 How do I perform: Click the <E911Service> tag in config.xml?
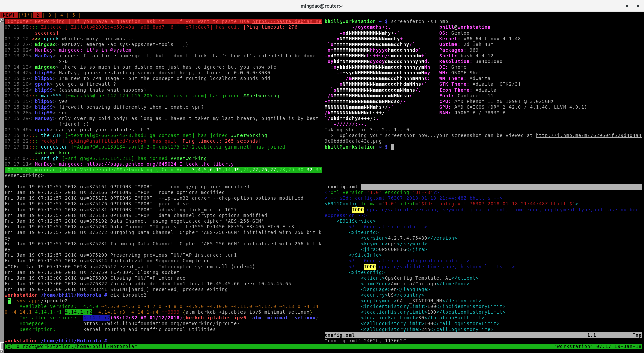click(x=356, y=221)
